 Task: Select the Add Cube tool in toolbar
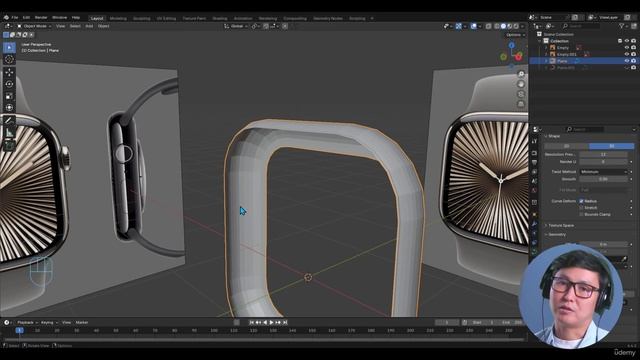point(9,145)
